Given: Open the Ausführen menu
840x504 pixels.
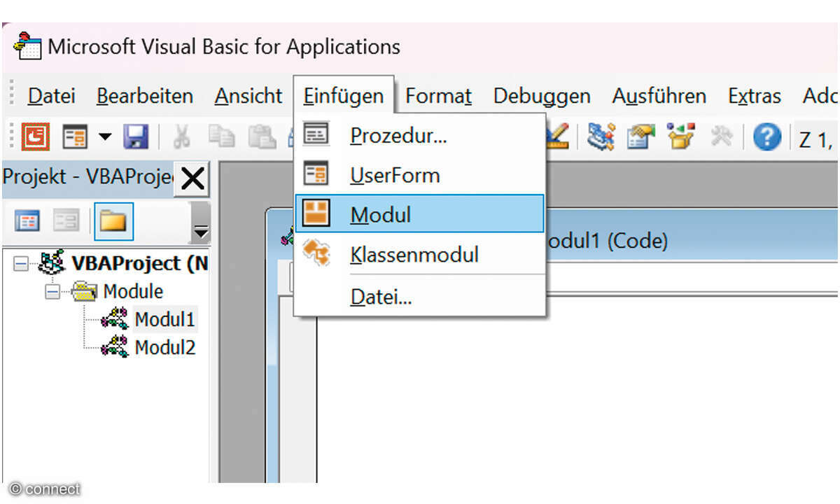Looking at the screenshot, I should pyautogui.click(x=659, y=96).
